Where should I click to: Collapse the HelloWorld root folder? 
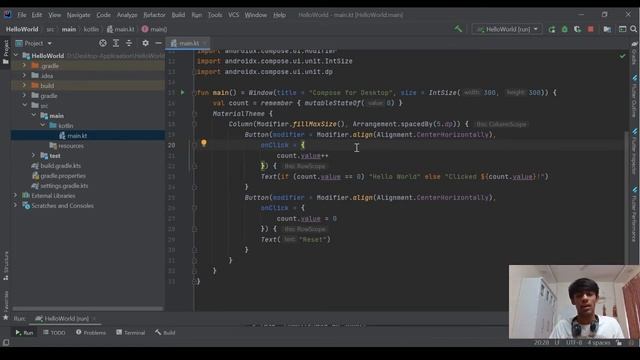pyautogui.click(x=16, y=56)
